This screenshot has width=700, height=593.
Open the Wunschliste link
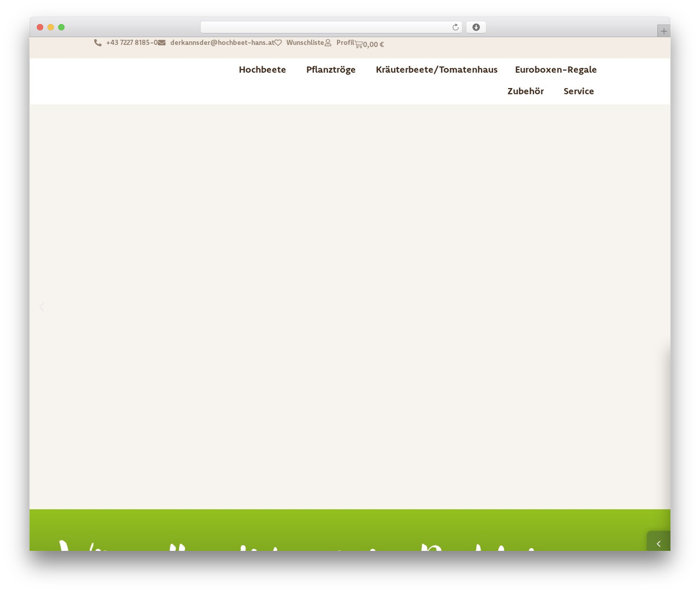pyautogui.click(x=305, y=43)
